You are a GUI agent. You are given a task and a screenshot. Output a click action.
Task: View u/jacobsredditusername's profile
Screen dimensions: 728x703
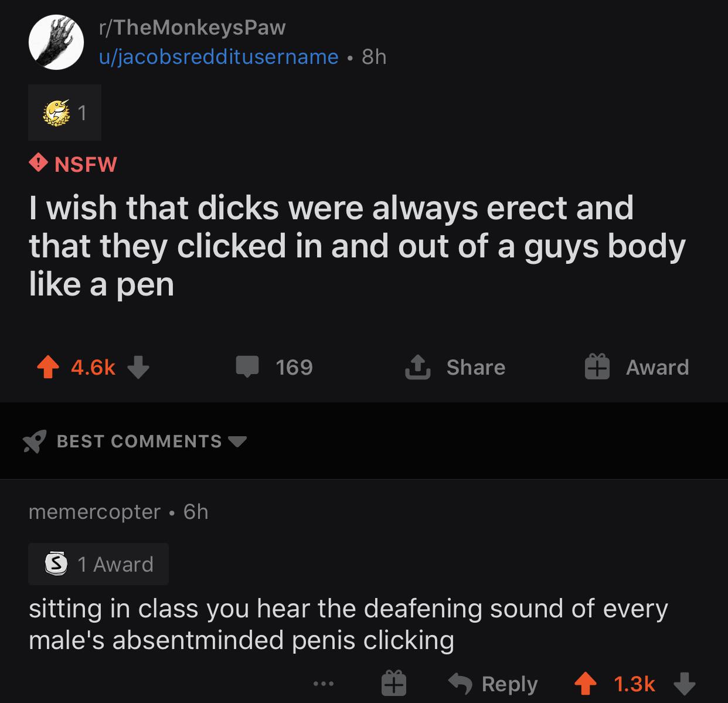pos(219,56)
